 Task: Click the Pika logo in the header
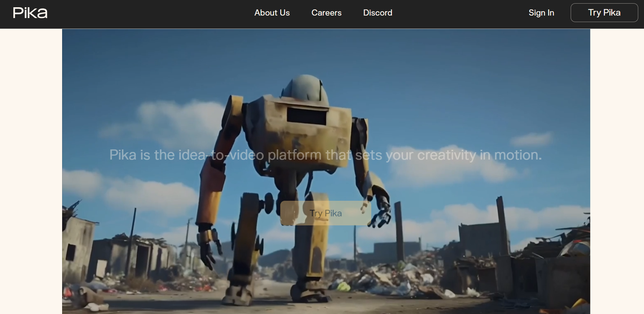30,13
